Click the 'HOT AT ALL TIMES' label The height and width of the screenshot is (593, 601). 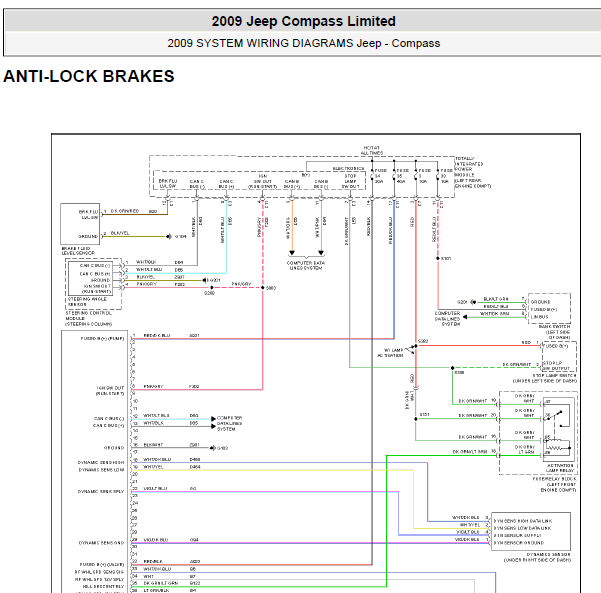(371, 150)
